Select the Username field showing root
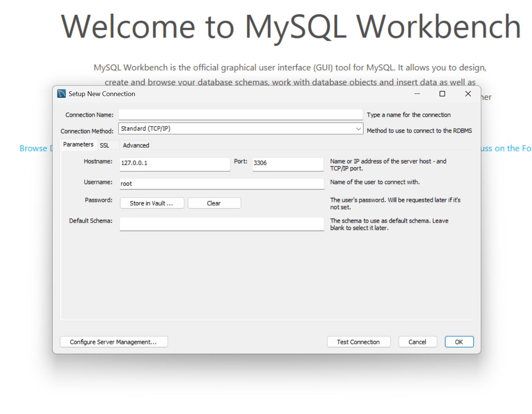 point(222,184)
